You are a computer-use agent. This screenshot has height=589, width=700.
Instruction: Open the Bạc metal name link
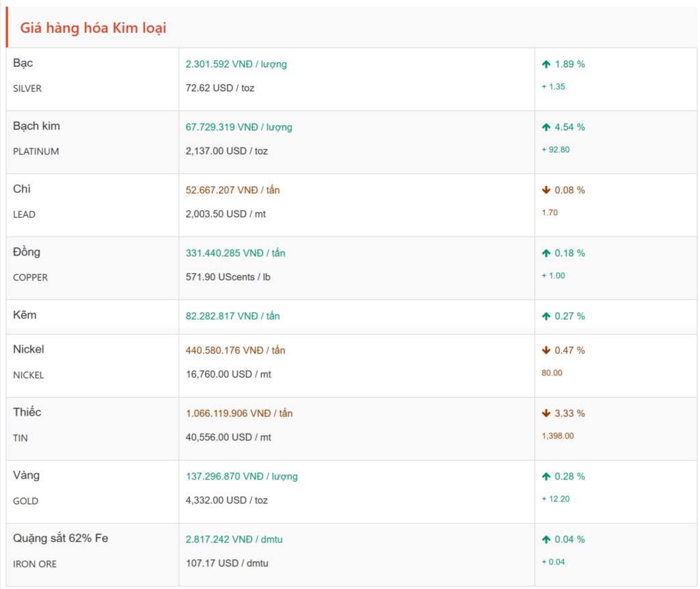23,63
